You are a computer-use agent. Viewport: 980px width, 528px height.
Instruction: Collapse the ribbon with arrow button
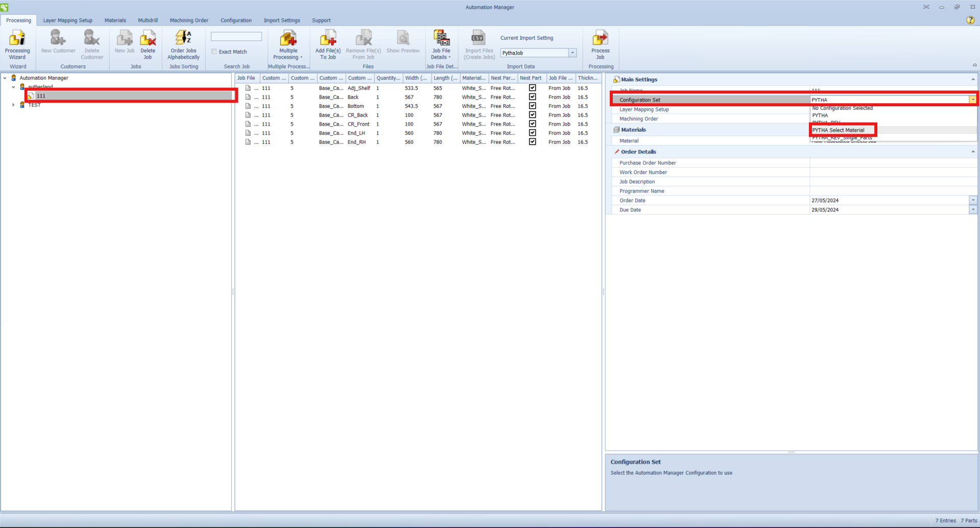click(974, 65)
